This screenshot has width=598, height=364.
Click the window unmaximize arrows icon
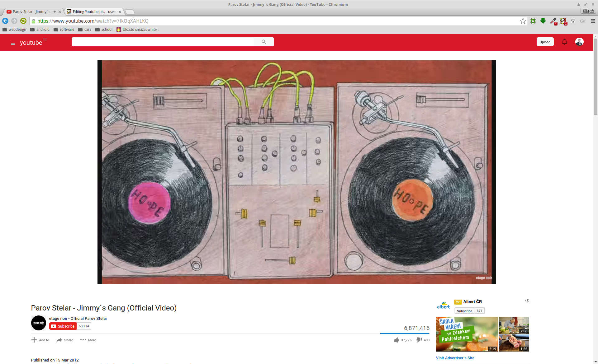point(586,4)
